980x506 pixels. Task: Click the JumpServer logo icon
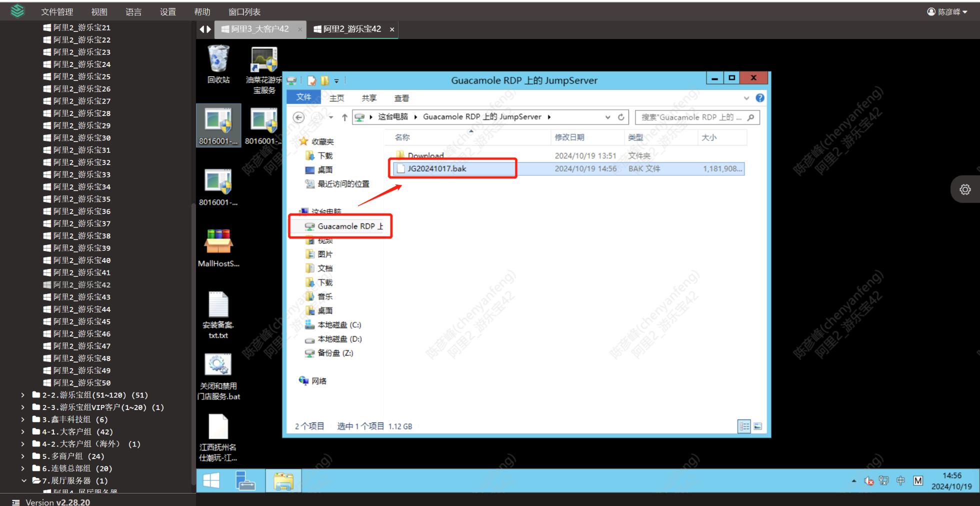(x=17, y=11)
